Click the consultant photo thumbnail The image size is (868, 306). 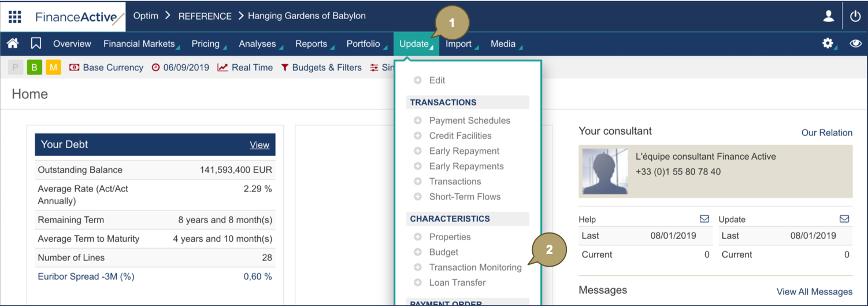(x=605, y=171)
